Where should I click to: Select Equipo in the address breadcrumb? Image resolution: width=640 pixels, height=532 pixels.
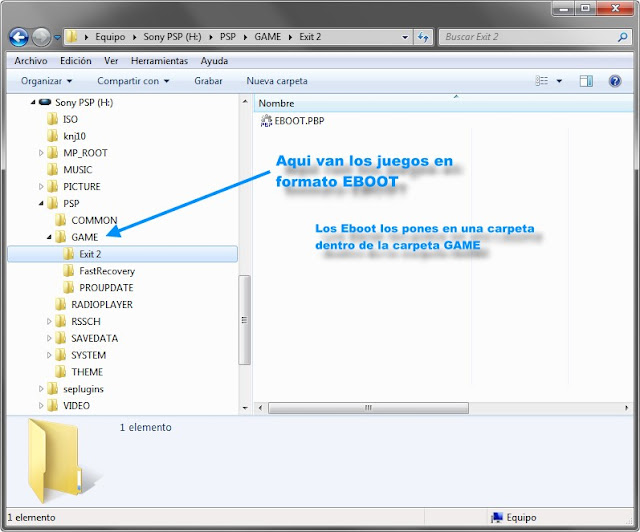[x=110, y=37]
